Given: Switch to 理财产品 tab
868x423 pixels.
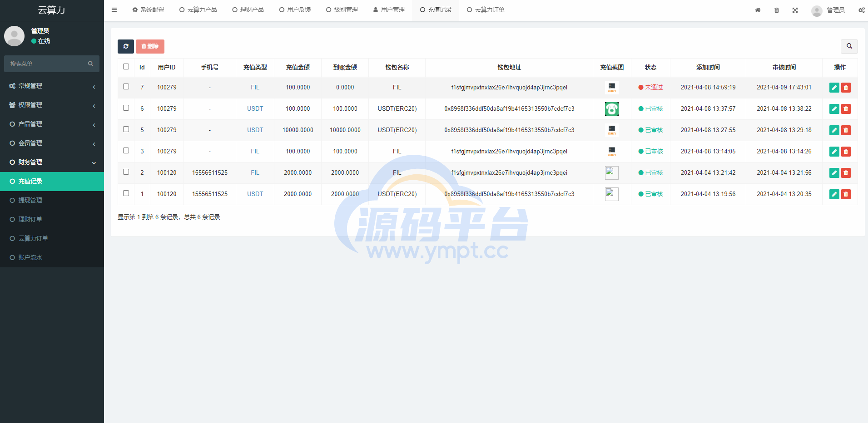Looking at the screenshot, I should point(248,10).
